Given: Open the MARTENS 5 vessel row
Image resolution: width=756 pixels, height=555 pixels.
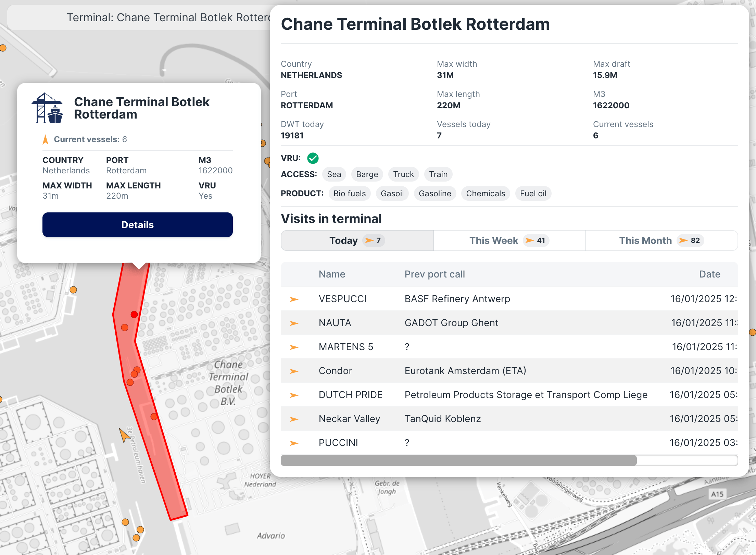Looking at the screenshot, I should click(509, 347).
